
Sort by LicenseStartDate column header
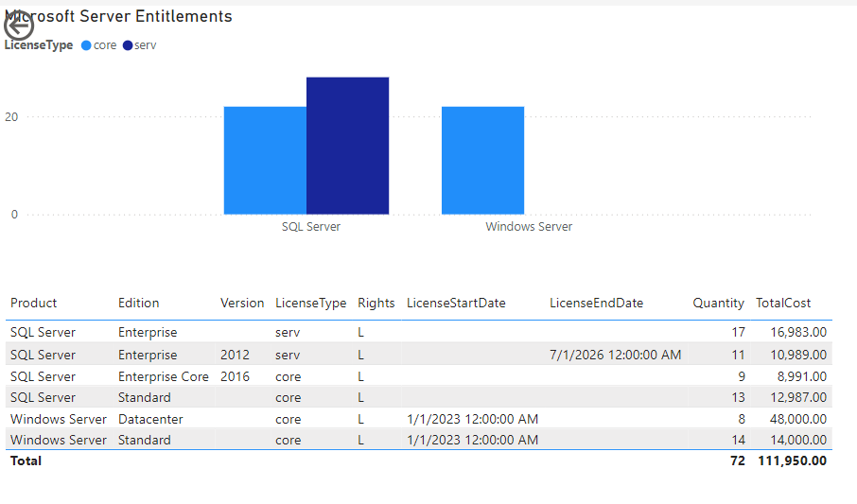click(x=456, y=304)
